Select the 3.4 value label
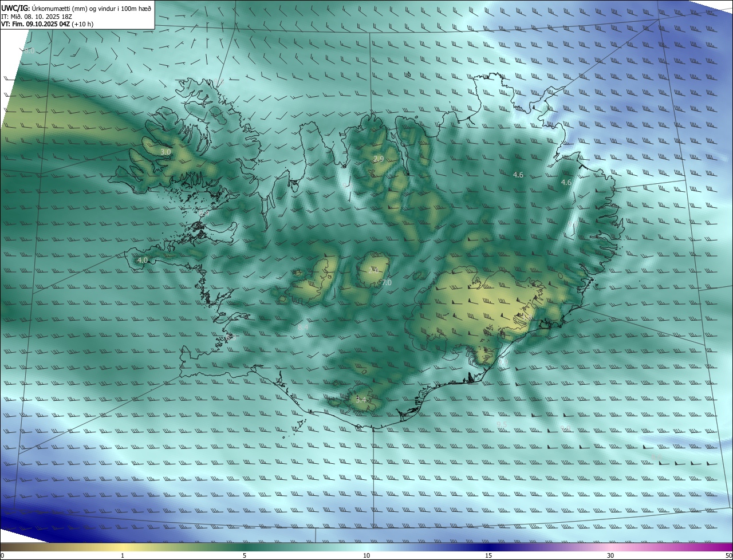Image resolution: width=733 pixels, height=560 pixels. 361,400
